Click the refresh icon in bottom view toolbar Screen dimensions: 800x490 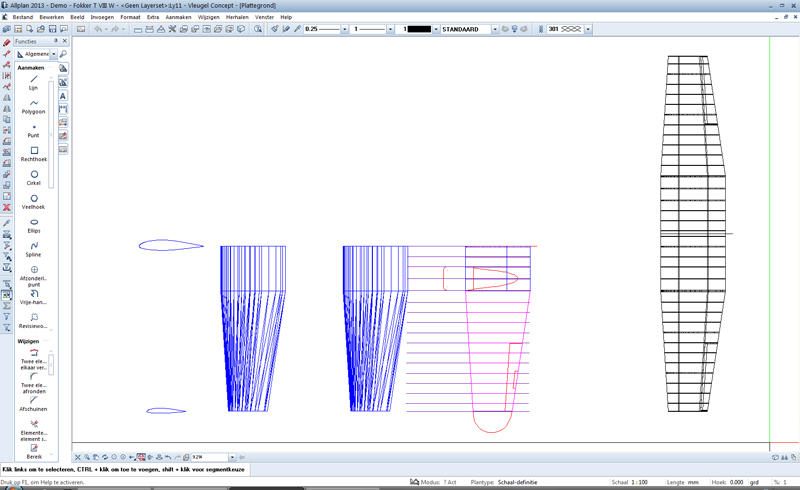point(105,457)
